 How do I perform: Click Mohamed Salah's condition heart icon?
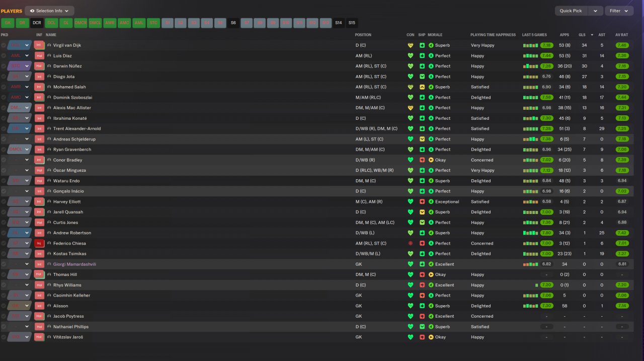point(411,87)
